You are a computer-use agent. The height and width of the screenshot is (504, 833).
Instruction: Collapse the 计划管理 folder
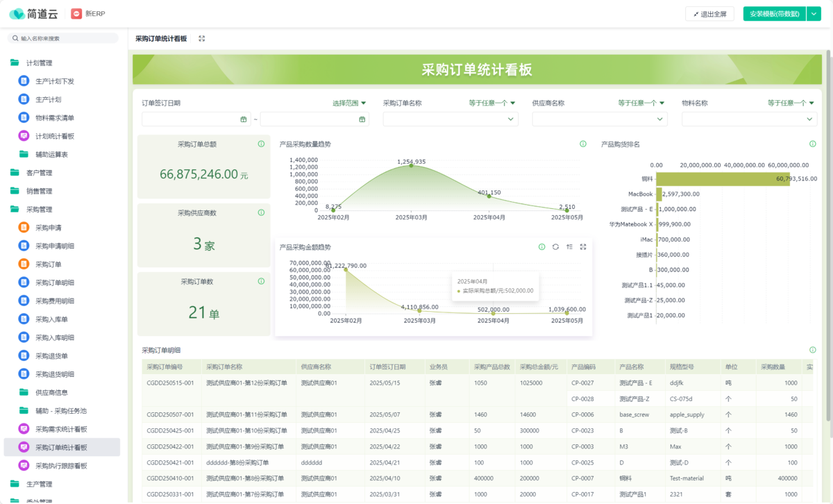tap(40, 62)
